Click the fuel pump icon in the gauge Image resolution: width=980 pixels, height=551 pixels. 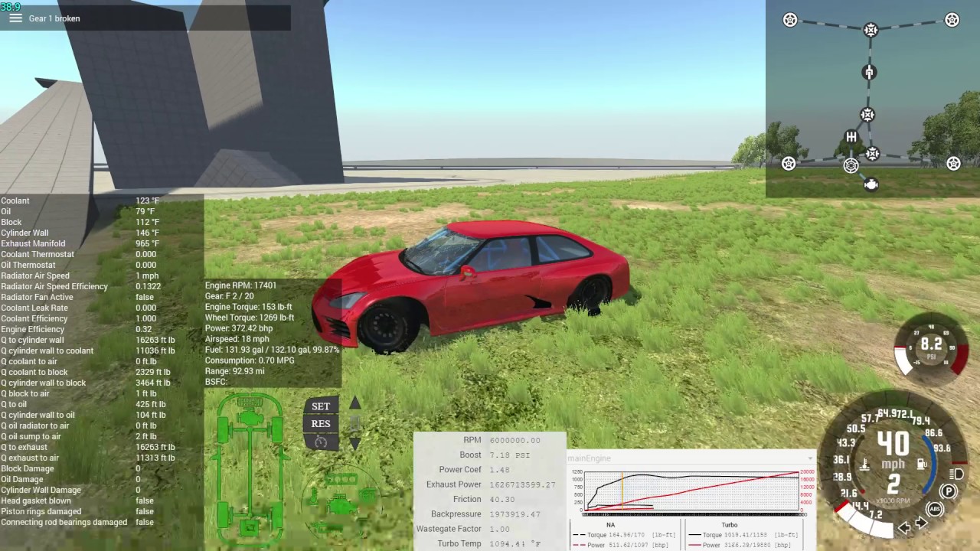click(x=923, y=464)
